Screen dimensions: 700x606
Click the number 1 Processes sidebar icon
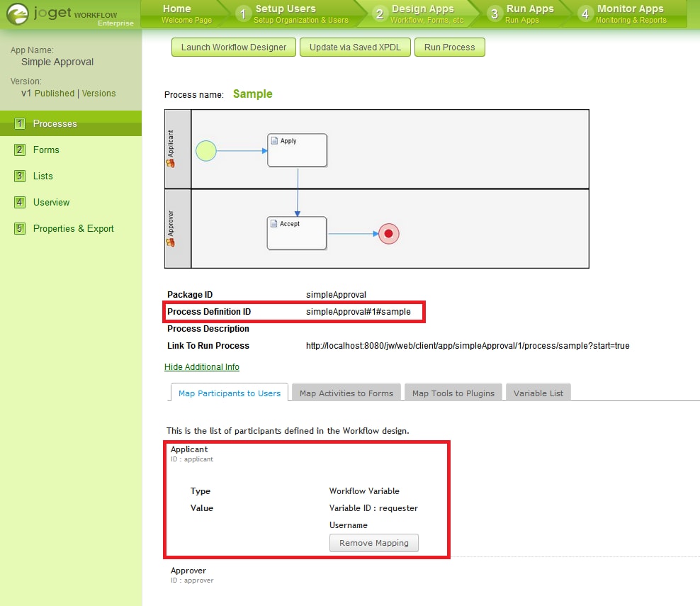[x=20, y=124]
